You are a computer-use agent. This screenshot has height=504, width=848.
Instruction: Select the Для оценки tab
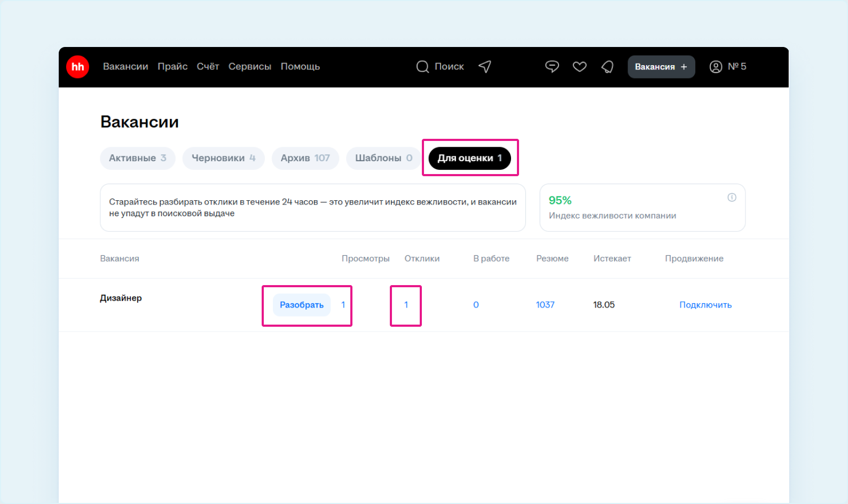(x=470, y=158)
